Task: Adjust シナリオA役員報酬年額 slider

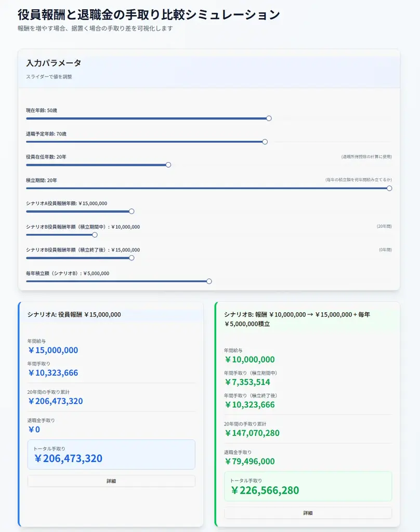Action: click(x=131, y=211)
